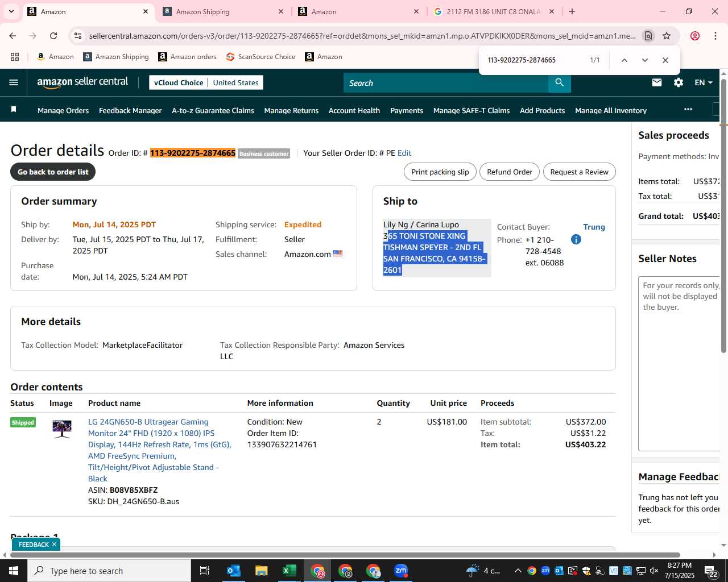728x582 pixels.
Task: Jump to next find-in-page match
Action: pos(645,60)
